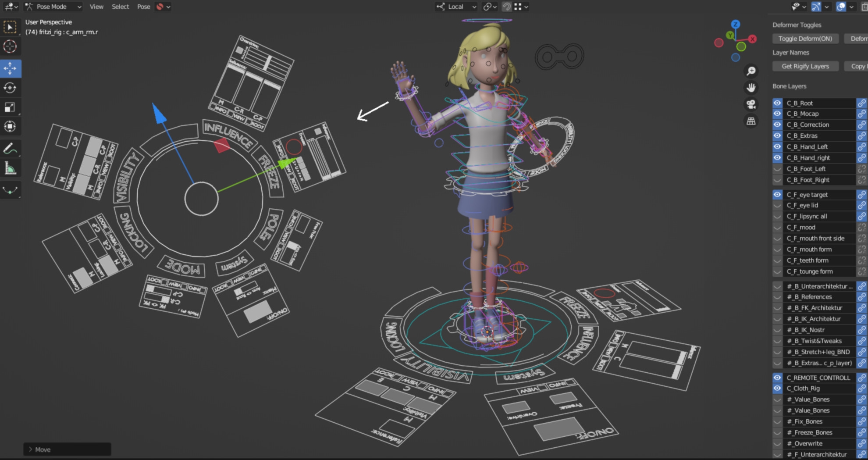
Task: Select the Scale tool
Action: [10, 107]
